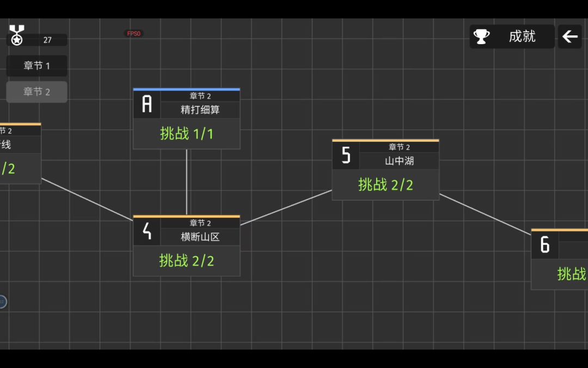Click the medal count 27
This screenshot has height=368, width=588.
point(47,40)
